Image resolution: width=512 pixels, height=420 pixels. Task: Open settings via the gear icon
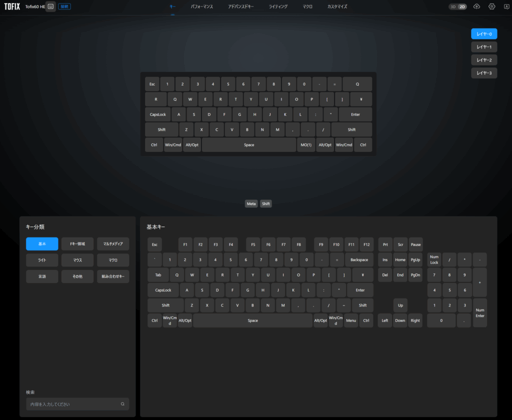(491, 7)
